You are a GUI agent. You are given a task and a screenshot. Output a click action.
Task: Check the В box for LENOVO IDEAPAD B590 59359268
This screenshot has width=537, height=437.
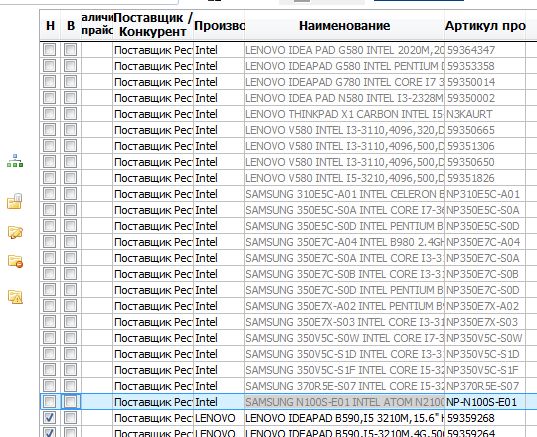coord(71,417)
